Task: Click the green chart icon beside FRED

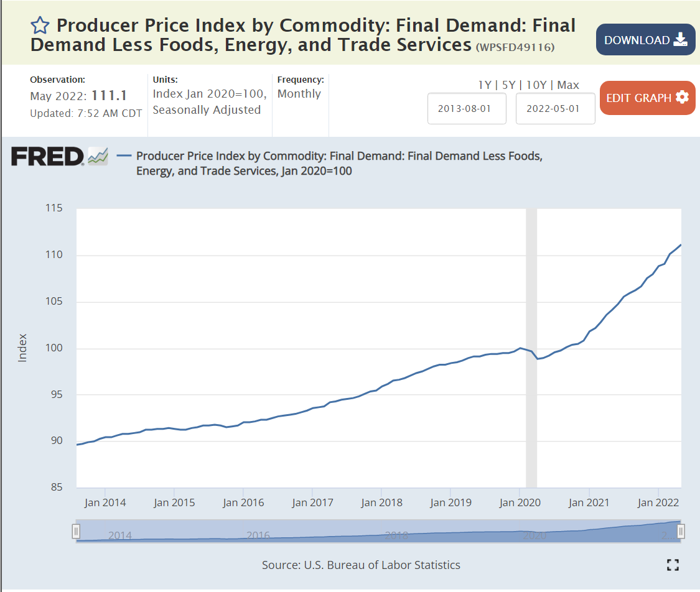Action: click(x=98, y=156)
